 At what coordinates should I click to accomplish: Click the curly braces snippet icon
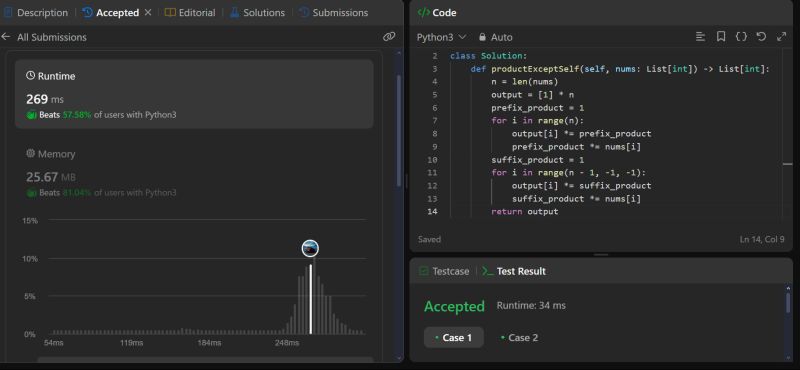click(x=741, y=37)
